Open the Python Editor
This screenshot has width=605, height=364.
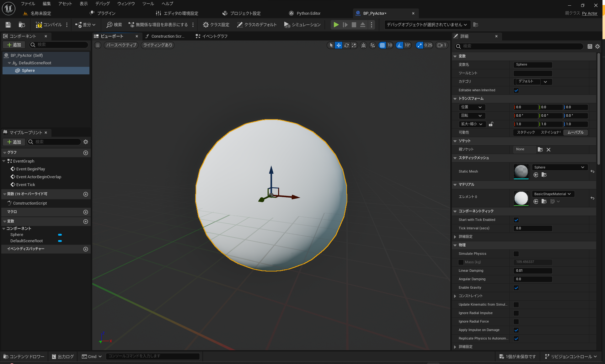(x=304, y=13)
